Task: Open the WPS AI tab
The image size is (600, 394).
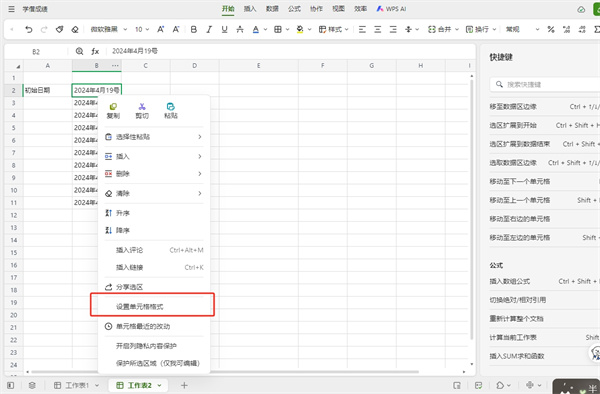Action: point(391,9)
